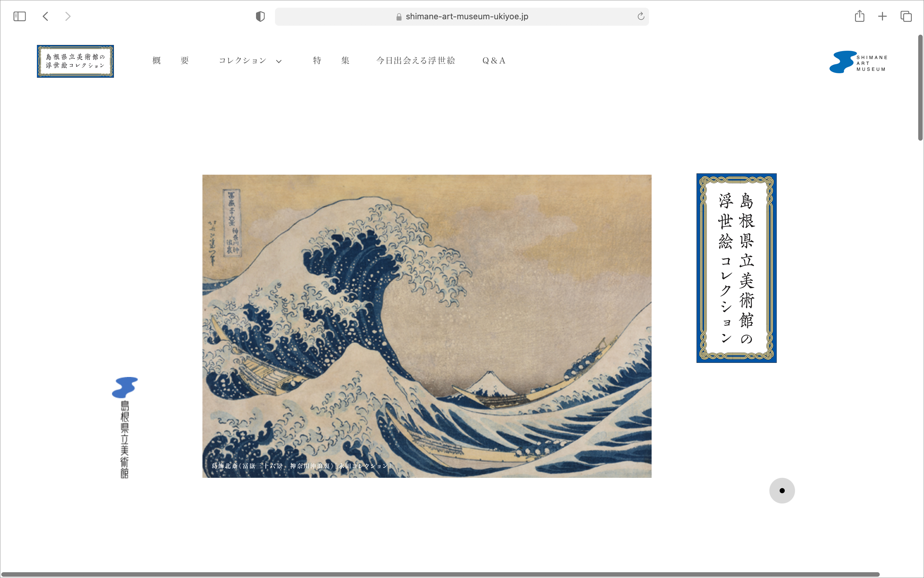Image resolution: width=924 pixels, height=578 pixels.
Task: Open 今日出会える浮世絵 page
Action: [x=415, y=60]
